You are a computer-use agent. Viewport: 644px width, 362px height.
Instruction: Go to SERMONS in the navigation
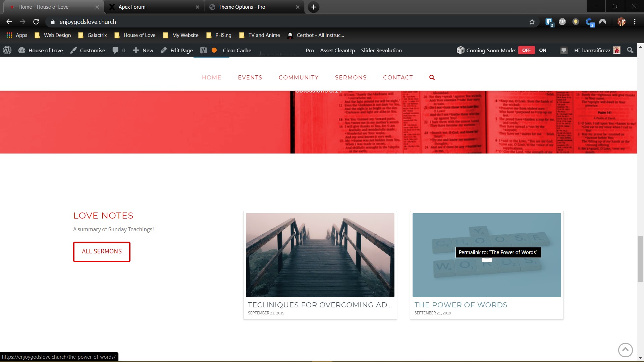tap(351, 77)
